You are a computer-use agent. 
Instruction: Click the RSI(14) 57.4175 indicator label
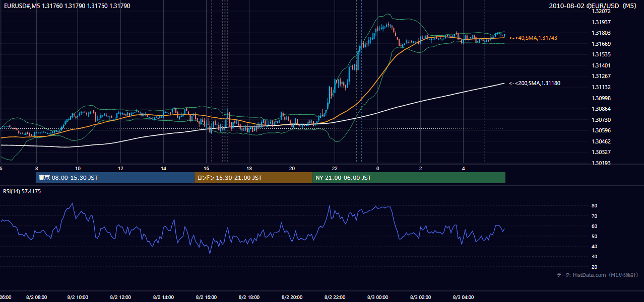pyautogui.click(x=22, y=191)
